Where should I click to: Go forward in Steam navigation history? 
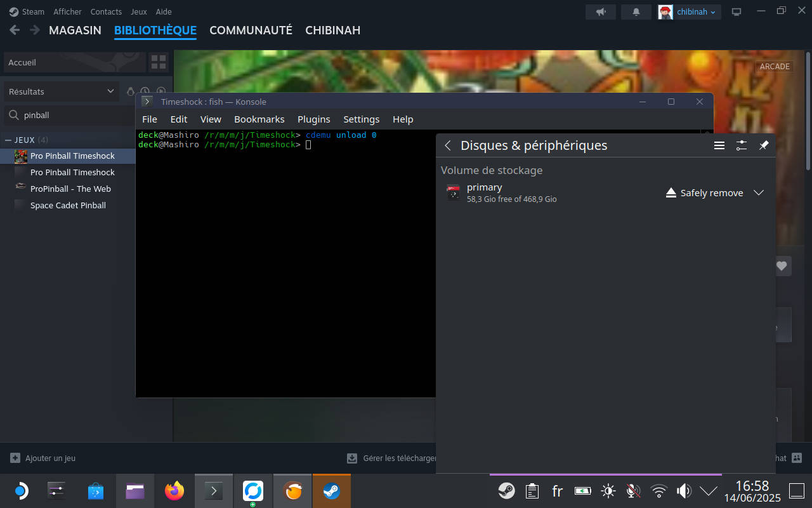pyautogui.click(x=35, y=30)
